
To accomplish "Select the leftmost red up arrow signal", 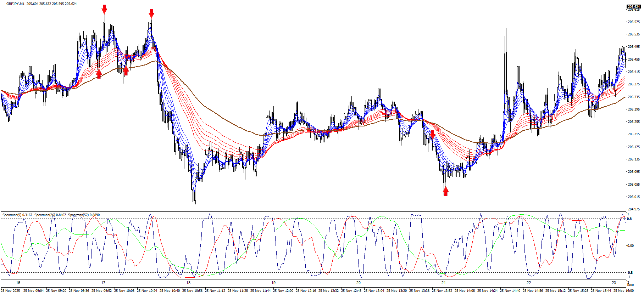I will point(99,74).
